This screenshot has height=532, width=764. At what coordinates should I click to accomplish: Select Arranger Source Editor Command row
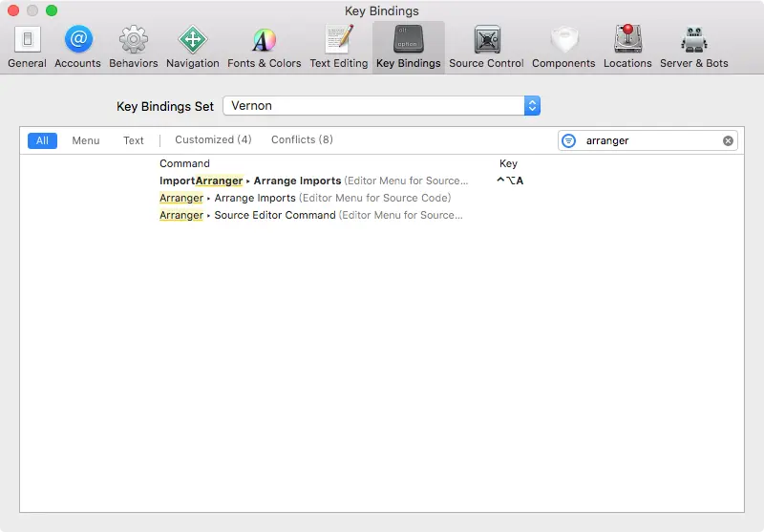click(382, 215)
